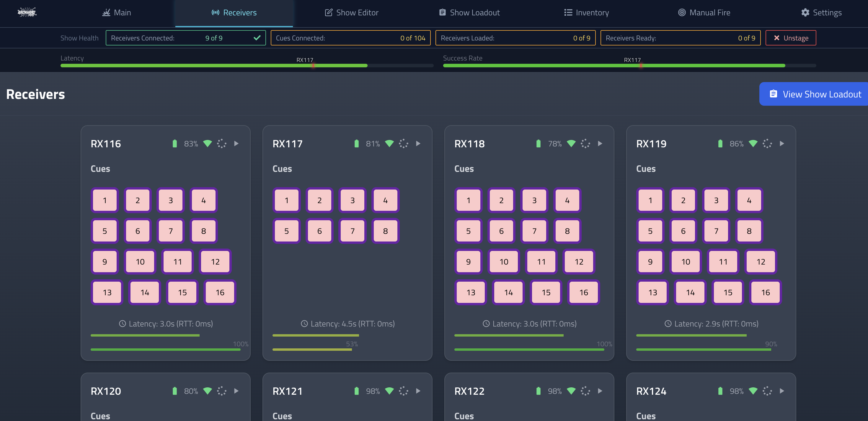Click the clock icon beside RX117 latency

tap(304, 324)
